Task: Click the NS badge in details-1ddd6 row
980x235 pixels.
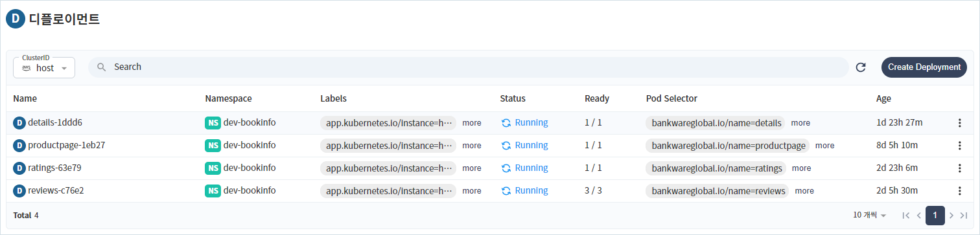Action: 213,122
